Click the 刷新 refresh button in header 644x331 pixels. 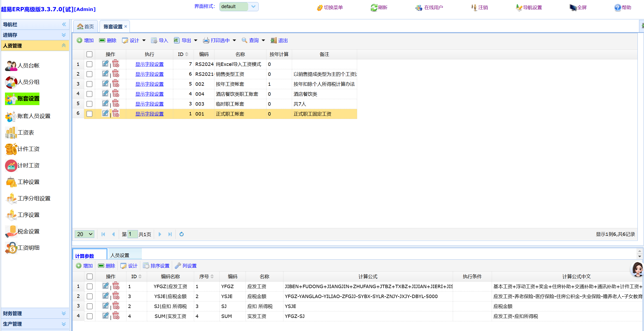(379, 8)
